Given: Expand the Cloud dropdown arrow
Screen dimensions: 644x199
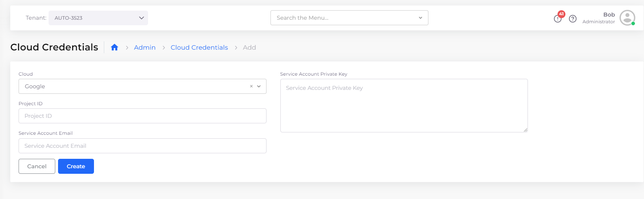Looking at the screenshot, I should [259, 86].
